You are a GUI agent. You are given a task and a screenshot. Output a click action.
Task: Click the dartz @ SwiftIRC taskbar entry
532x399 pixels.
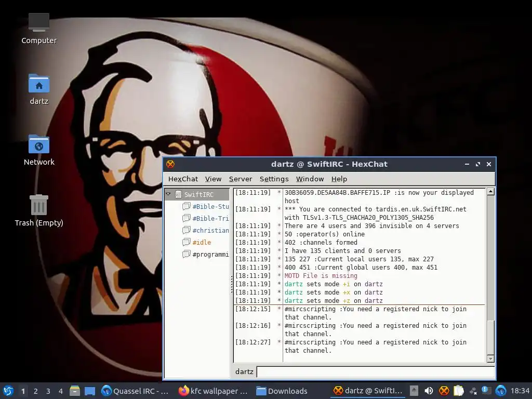368,391
